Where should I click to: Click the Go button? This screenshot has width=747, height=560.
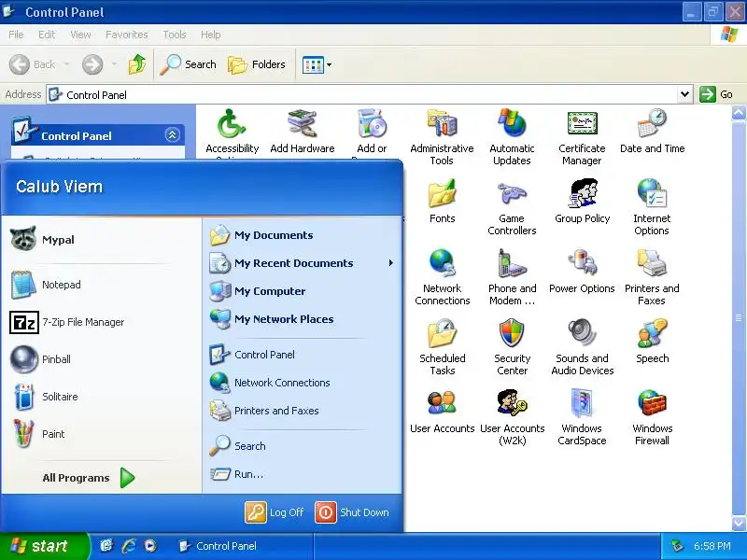(716, 94)
